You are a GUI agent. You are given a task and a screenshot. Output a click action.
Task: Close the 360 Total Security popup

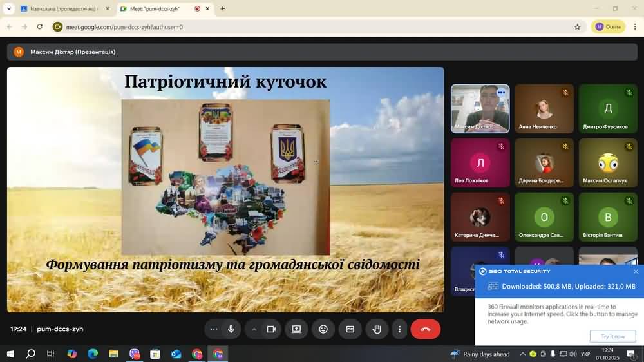pyautogui.click(x=636, y=272)
